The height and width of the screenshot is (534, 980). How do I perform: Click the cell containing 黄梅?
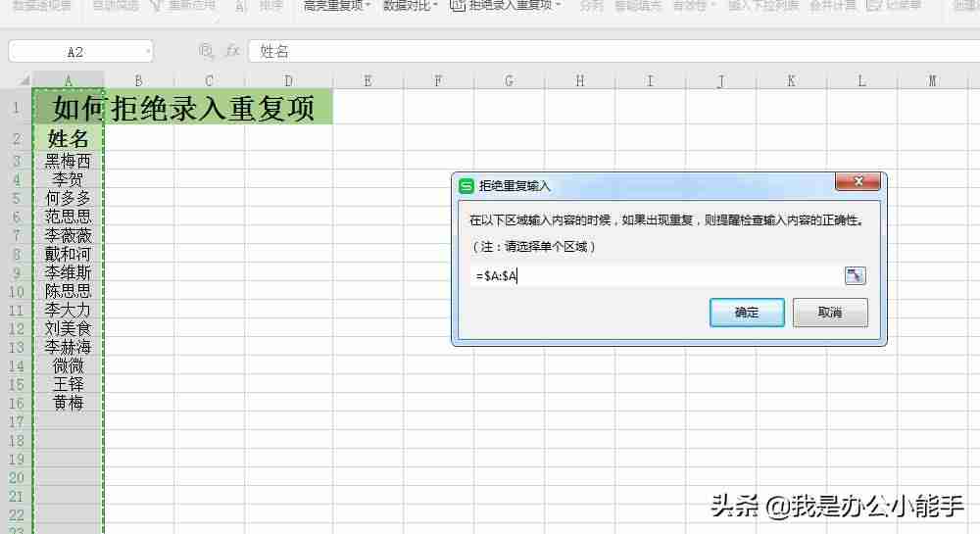tap(69, 403)
